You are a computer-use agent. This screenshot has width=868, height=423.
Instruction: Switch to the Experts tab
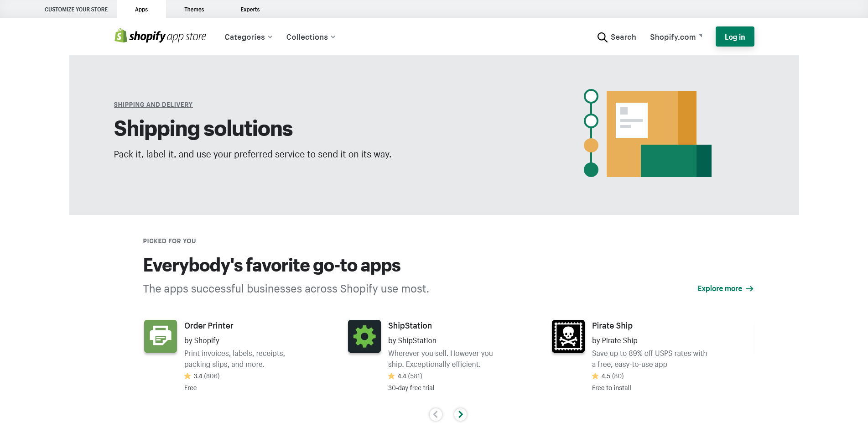(250, 10)
